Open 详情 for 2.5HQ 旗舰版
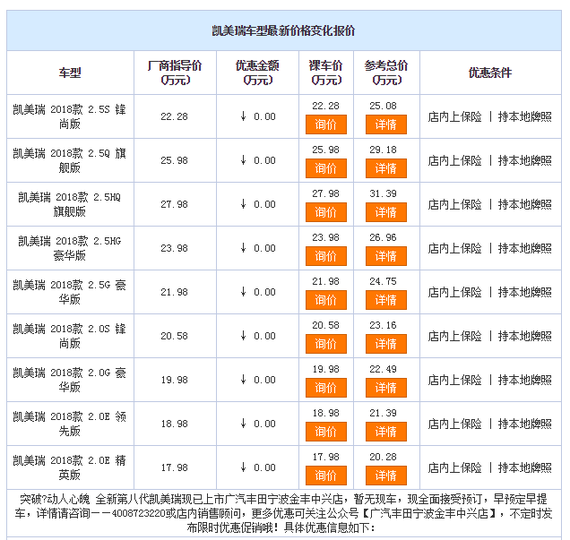The height and width of the screenshot is (540, 570). 386,212
